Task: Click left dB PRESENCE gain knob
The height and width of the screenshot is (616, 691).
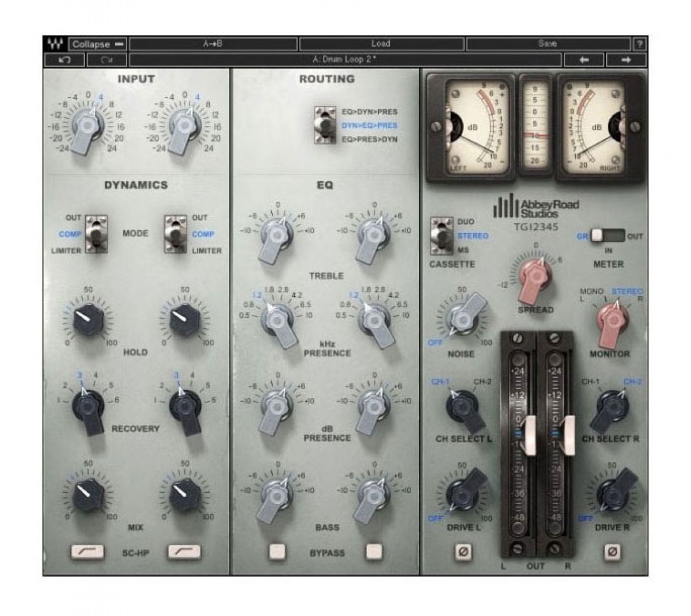Action: 277,409
